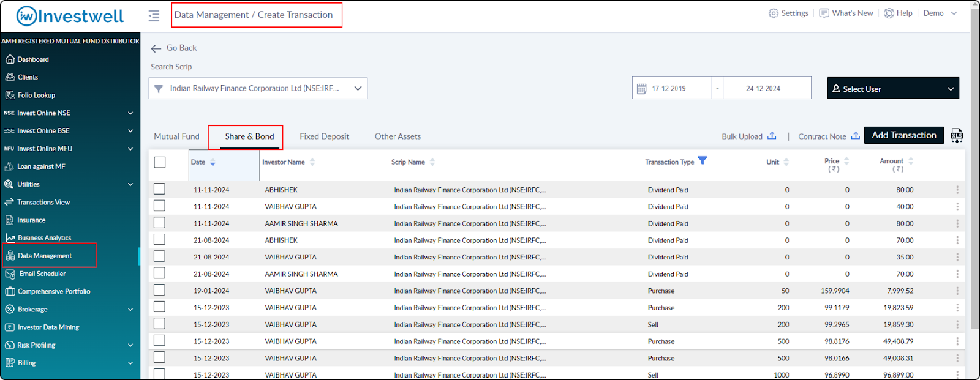The height and width of the screenshot is (380, 980).
Task: Open Business Analytics in sidebar
Action: [39, 237]
